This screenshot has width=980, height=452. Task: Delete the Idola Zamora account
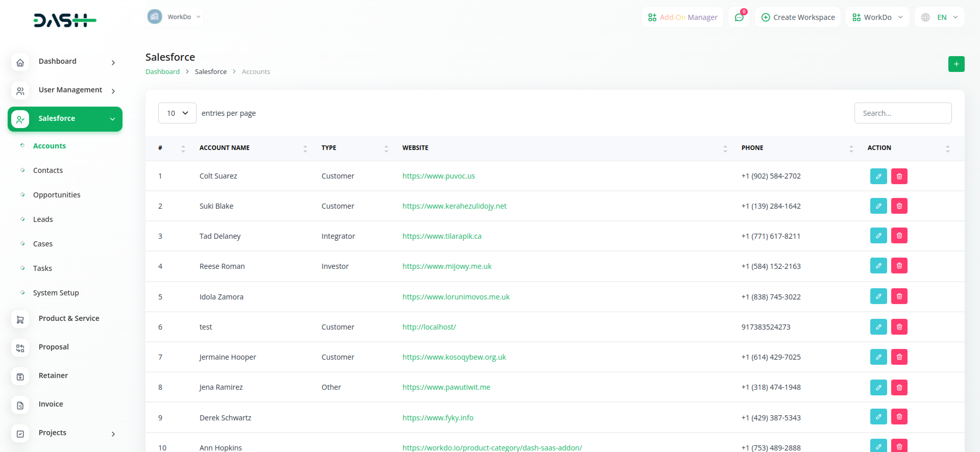[x=899, y=296]
